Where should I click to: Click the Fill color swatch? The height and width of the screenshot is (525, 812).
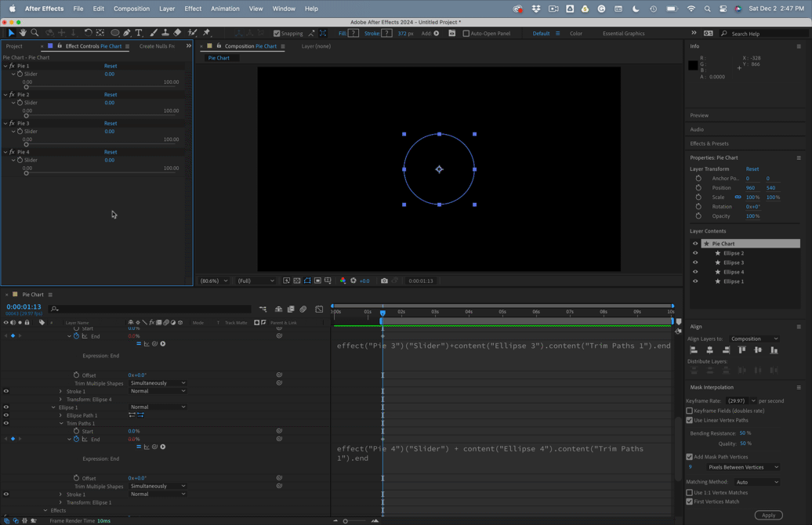pyautogui.click(x=353, y=33)
